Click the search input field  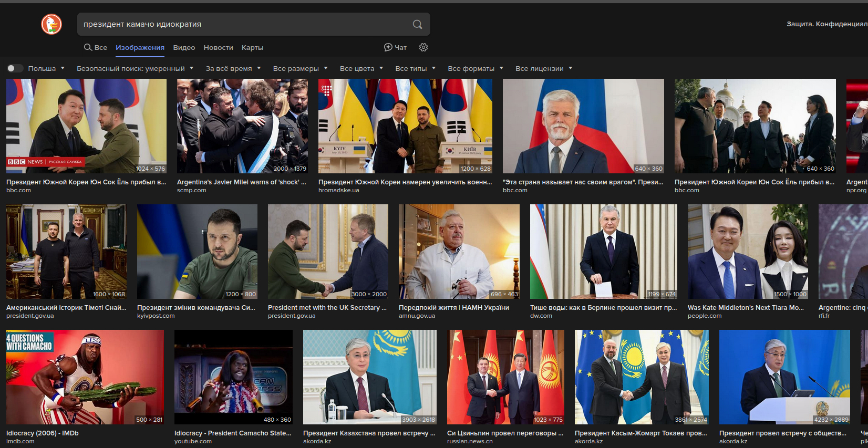[242, 24]
